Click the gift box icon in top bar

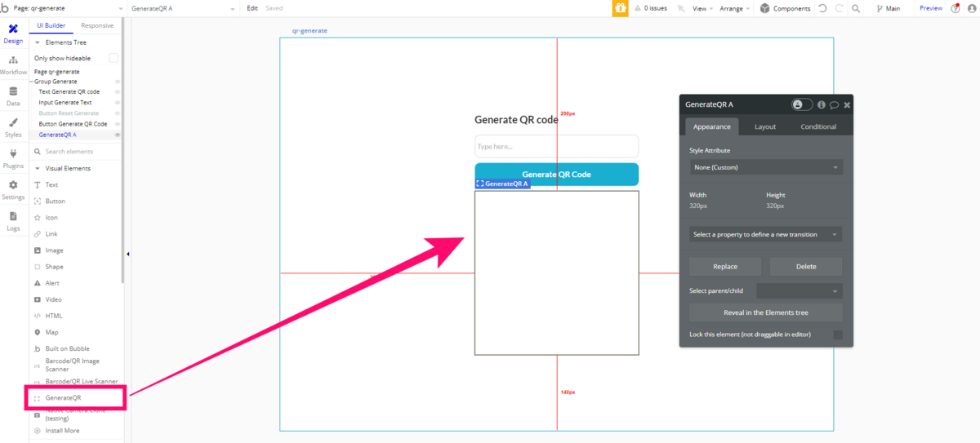point(621,8)
